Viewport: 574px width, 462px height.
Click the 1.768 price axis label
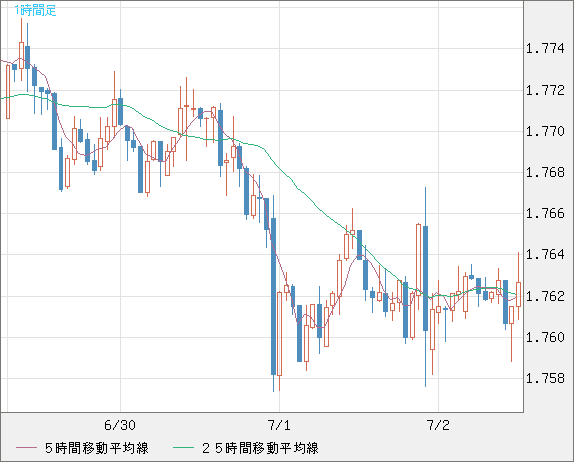(x=545, y=172)
